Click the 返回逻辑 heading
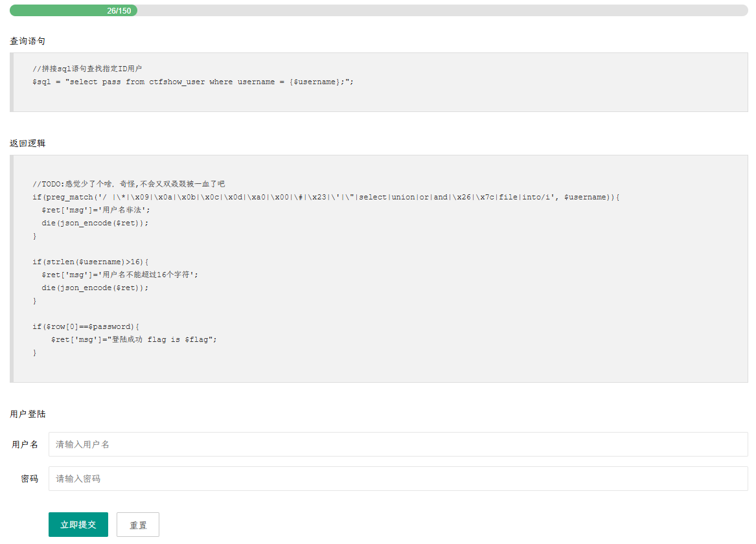The width and height of the screenshot is (756, 544). pyautogui.click(x=27, y=144)
